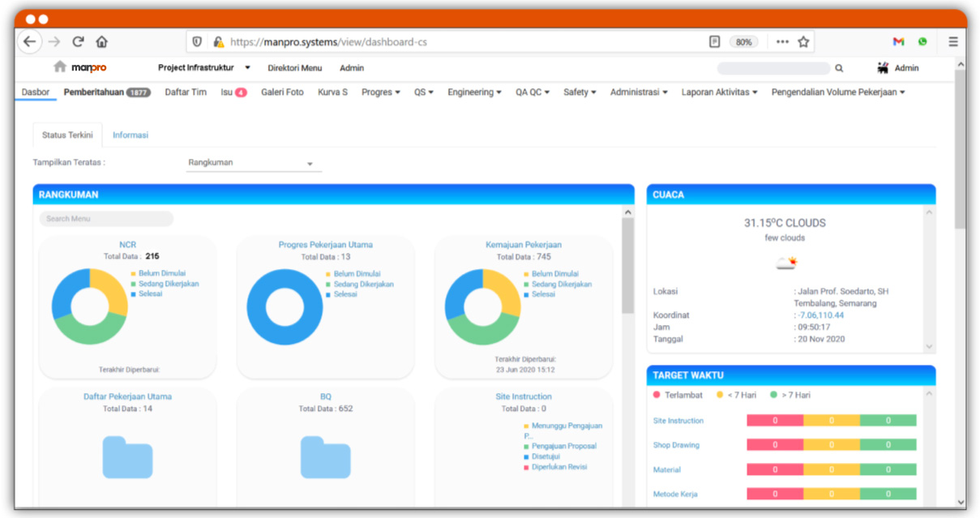Click the coordinates link -7.06,110.44

point(820,315)
